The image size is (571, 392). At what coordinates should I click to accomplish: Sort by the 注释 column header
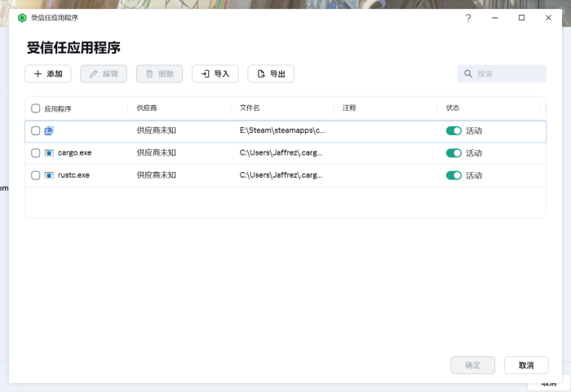(349, 108)
